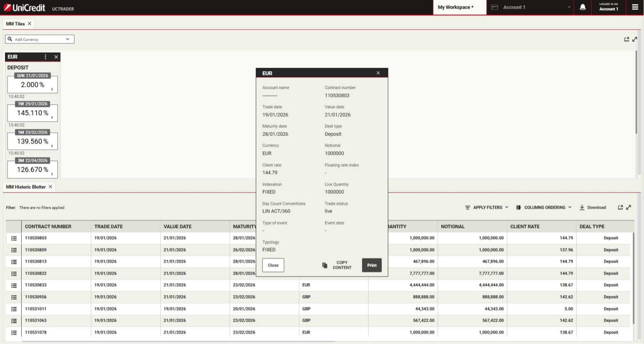Click the Copy Content icon in dialog
Viewport: 644px width, 344px height.
(x=325, y=265)
